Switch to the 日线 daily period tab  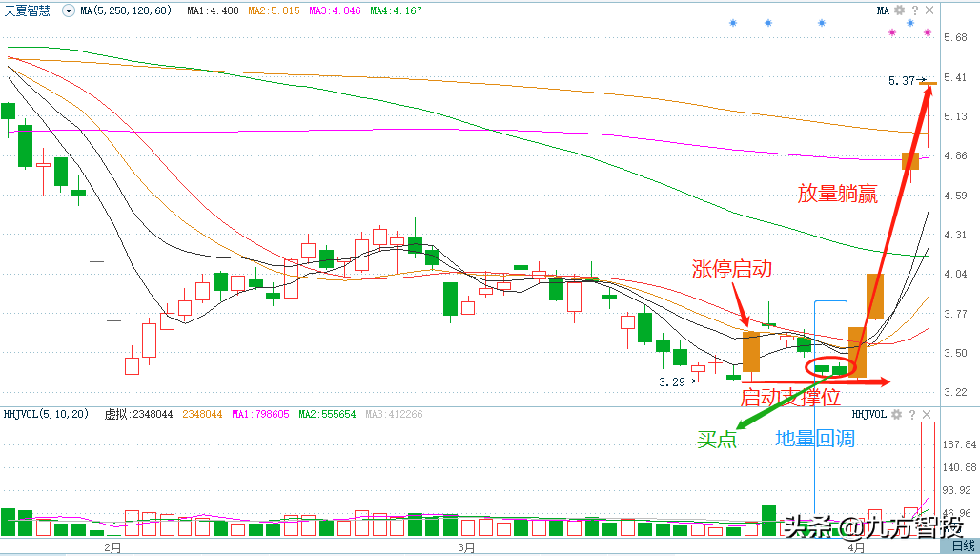click(963, 546)
